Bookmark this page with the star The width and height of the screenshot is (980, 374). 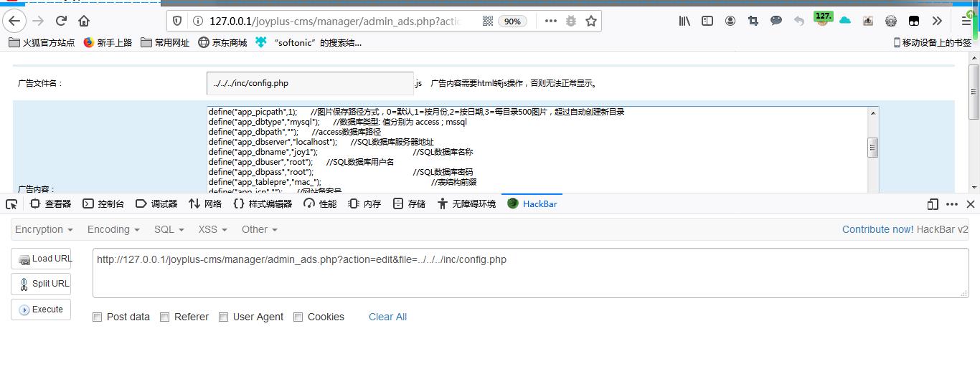click(591, 21)
